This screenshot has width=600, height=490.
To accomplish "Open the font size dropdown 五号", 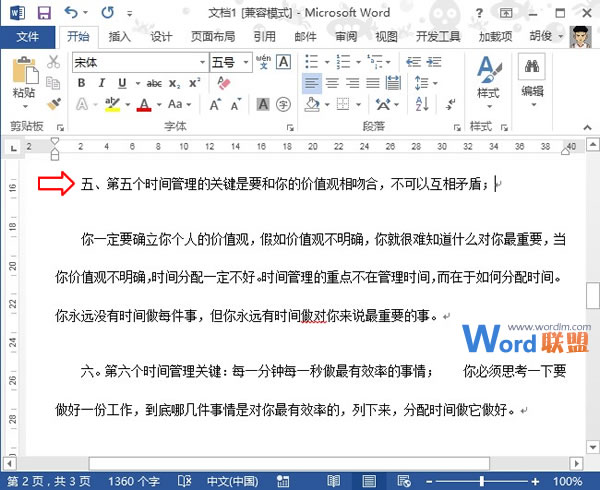I will click(x=246, y=62).
